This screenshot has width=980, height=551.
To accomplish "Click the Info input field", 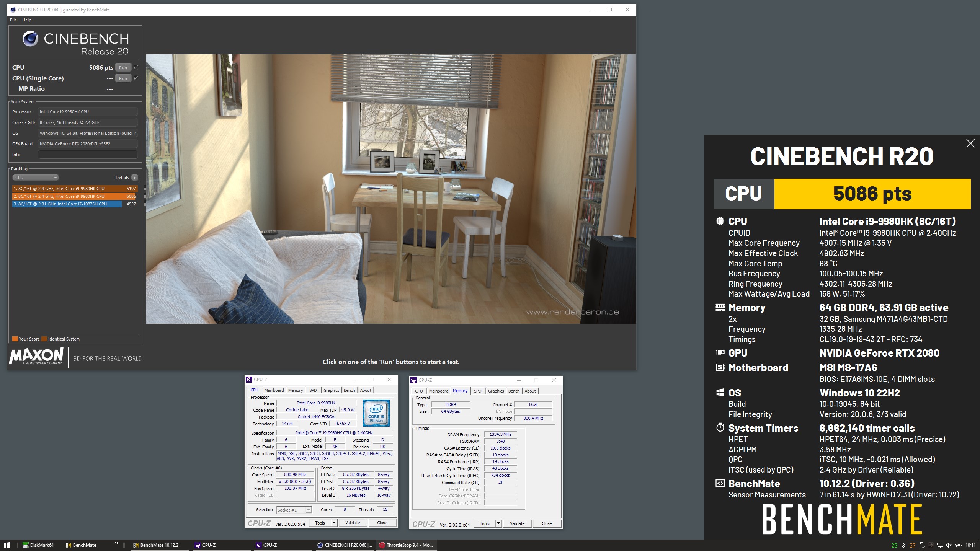I will click(x=88, y=155).
